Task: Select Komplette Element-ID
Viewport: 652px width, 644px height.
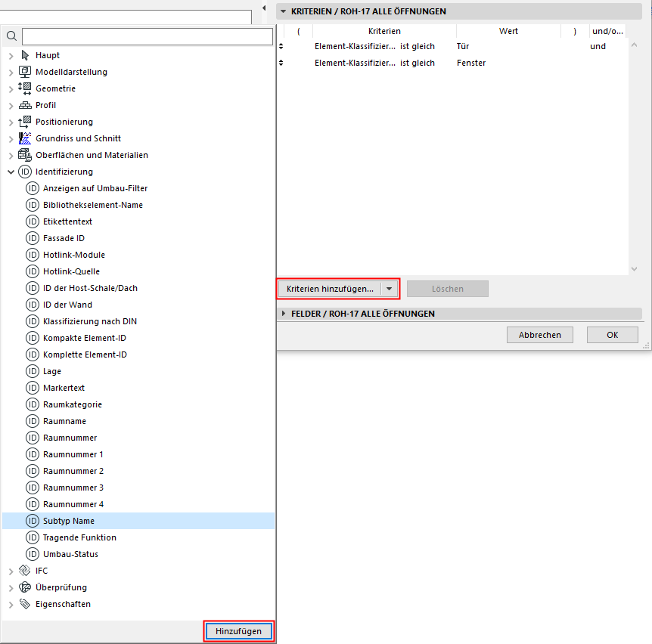Action: 85,355
